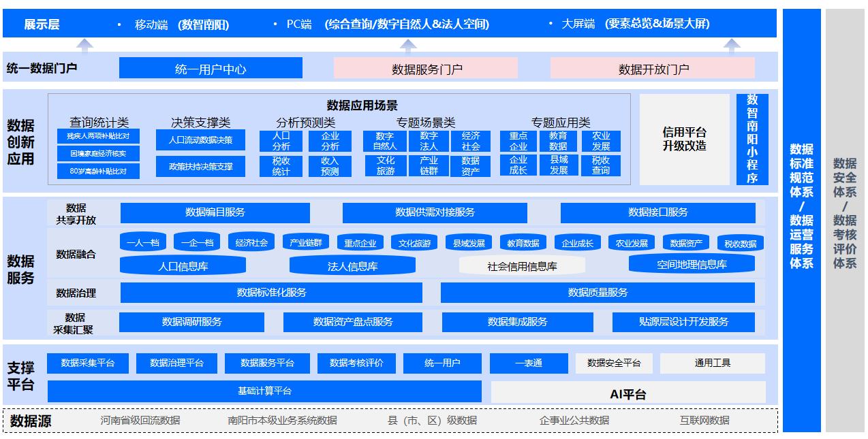Select the gray AI平台 block
Image resolution: width=868 pixels, height=439 pixels.
click(x=627, y=393)
